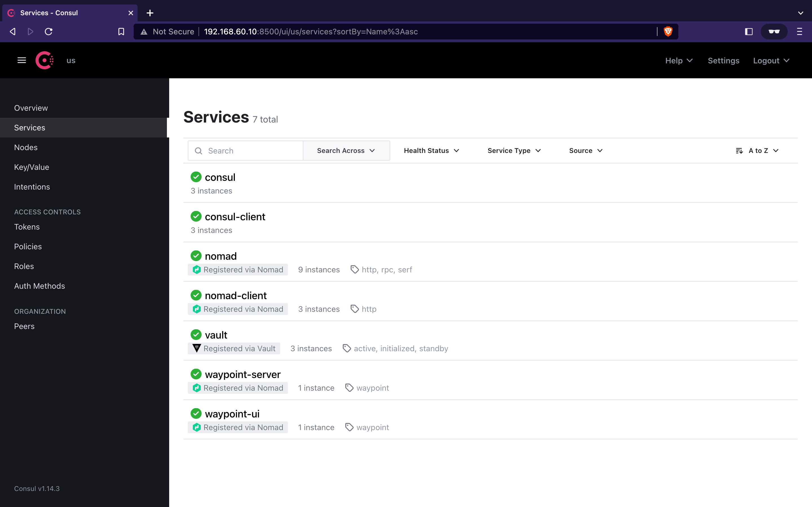Open the Search Across filter expander

point(345,151)
